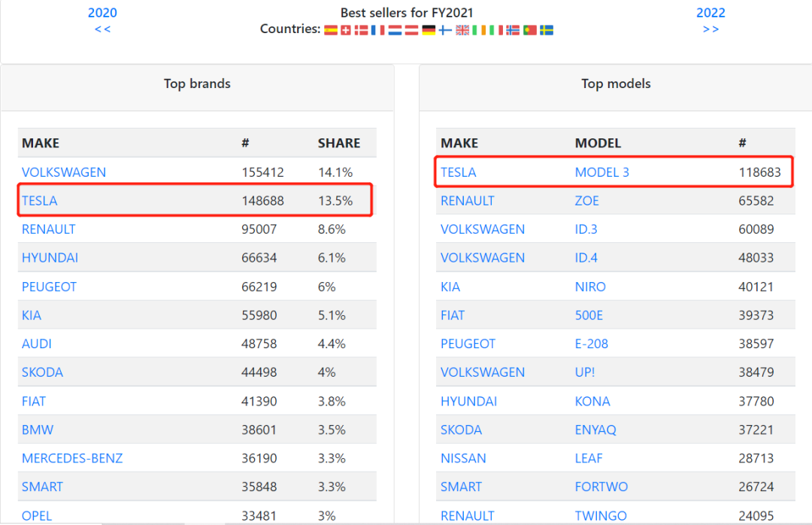The image size is (812, 525).
Task: Open SKODA in the Top brands table
Action: [42, 372]
